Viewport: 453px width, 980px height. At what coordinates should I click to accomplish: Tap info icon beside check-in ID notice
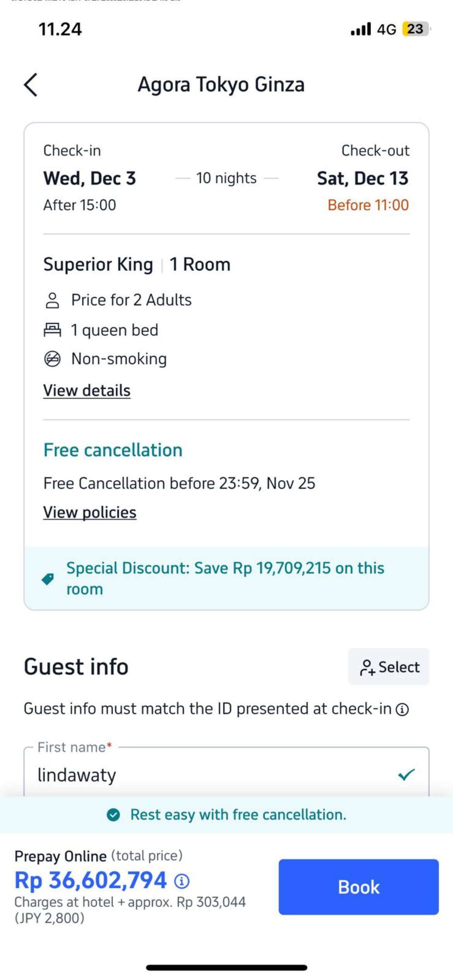coord(403,709)
